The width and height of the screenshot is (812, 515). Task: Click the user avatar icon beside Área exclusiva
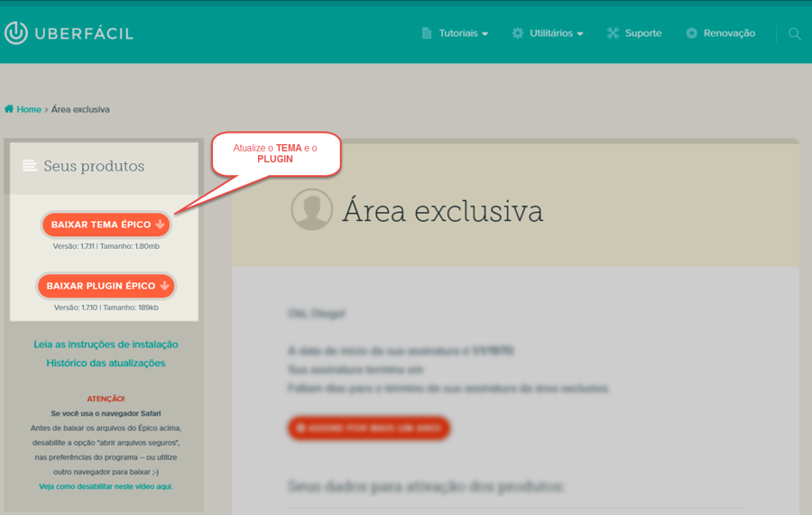pyautogui.click(x=311, y=209)
